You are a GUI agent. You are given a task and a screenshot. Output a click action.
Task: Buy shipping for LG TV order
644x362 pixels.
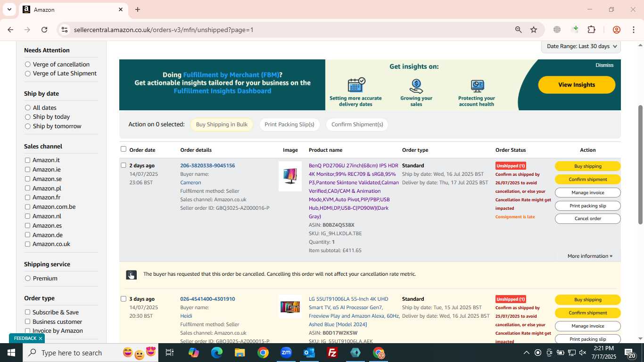pyautogui.click(x=588, y=300)
